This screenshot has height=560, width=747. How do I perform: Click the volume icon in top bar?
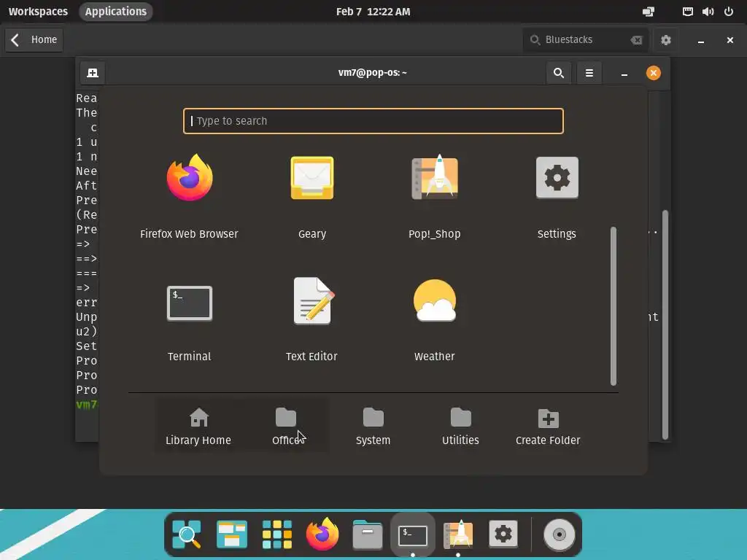pyautogui.click(x=708, y=12)
